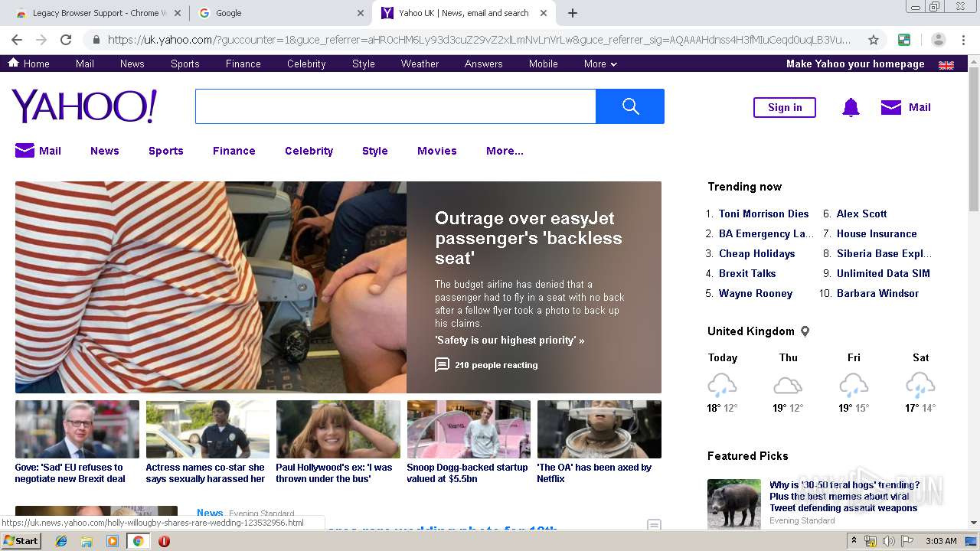Open Finance in the purple top bar

[x=243, y=64]
